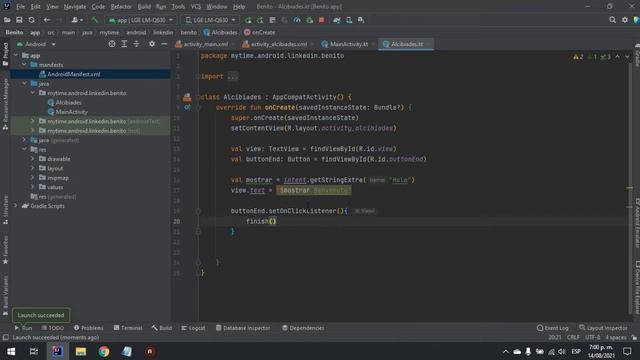Open the Logcat tool window
Screen dimensions: 640x360
pyautogui.click(x=193, y=328)
